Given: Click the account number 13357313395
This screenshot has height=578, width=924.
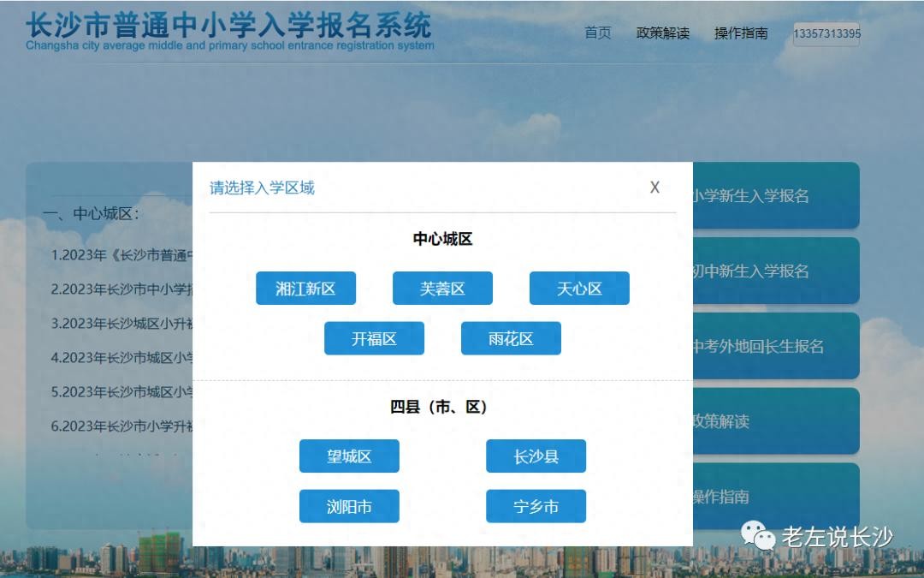Looking at the screenshot, I should coord(826,34).
